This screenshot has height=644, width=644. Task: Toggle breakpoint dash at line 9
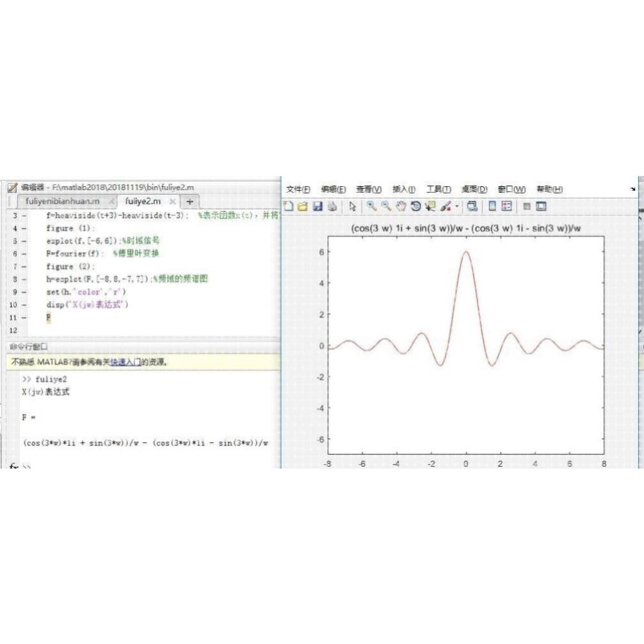click(x=24, y=292)
